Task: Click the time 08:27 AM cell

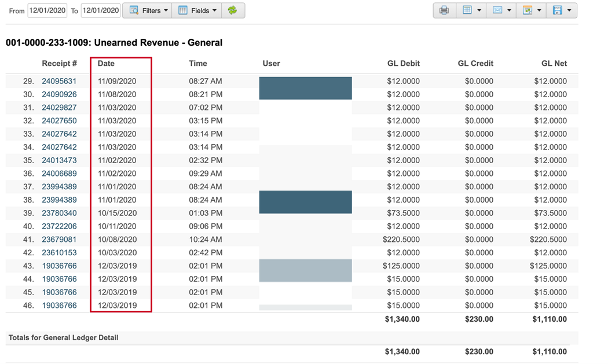Action: 206,81
